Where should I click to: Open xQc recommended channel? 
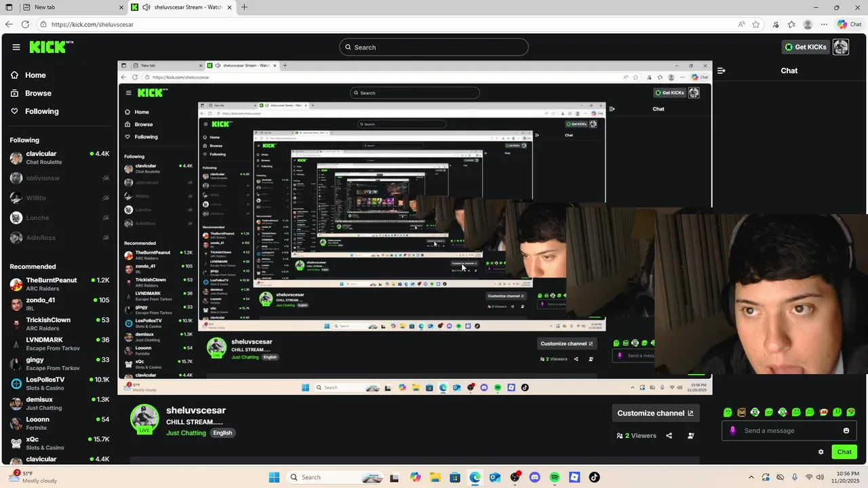click(x=60, y=443)
